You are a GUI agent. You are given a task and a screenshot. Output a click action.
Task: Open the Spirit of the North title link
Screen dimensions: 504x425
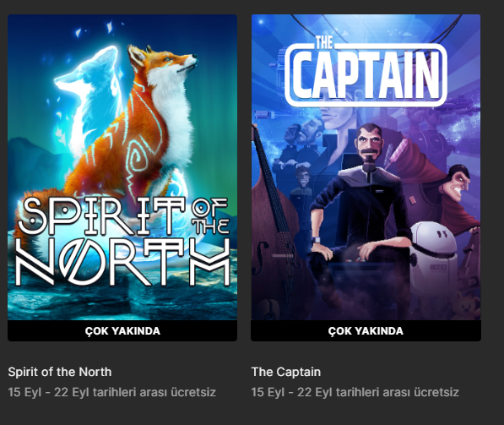click(60, 372)
